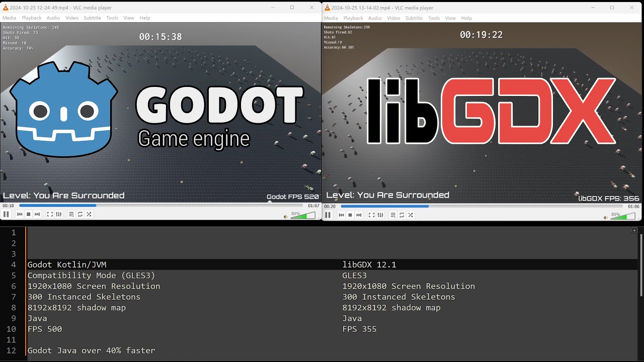
Task: Click elapsed time 00:20 in right VLC
Action: pos(330,206)
